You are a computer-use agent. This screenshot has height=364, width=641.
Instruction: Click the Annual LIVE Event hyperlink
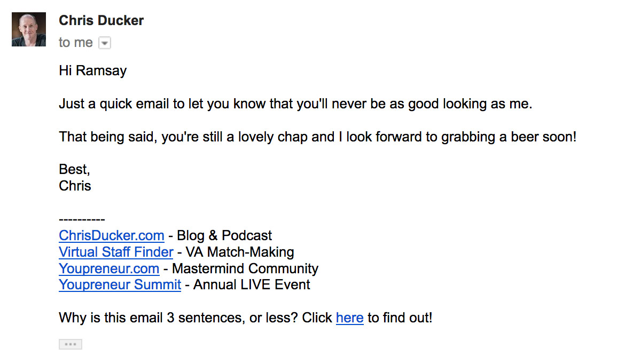pos(120,285)
